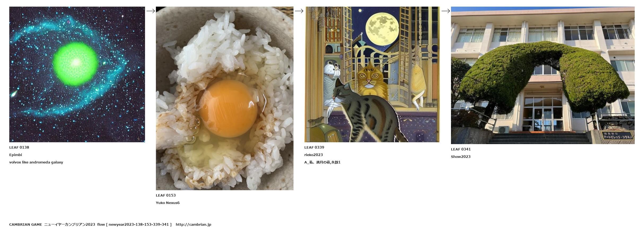This screenshot has height=231, width=644.
Task: Select the LEAF 0341 label
Action: click(x=461, y=149)
